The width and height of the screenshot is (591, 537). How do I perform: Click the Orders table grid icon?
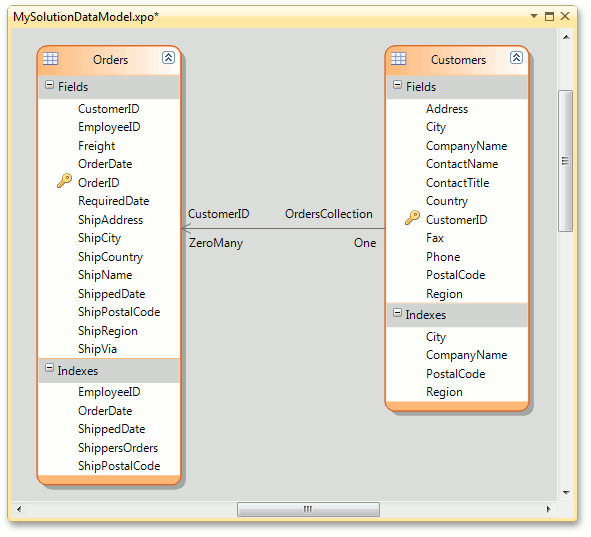pyautogui.click(x=51, y=58)
